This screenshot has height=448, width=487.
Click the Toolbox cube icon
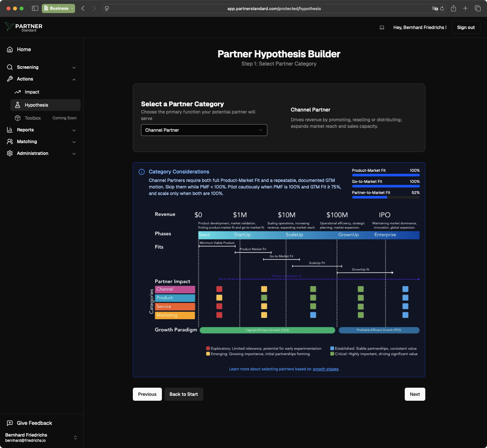(x=18, y=118)
